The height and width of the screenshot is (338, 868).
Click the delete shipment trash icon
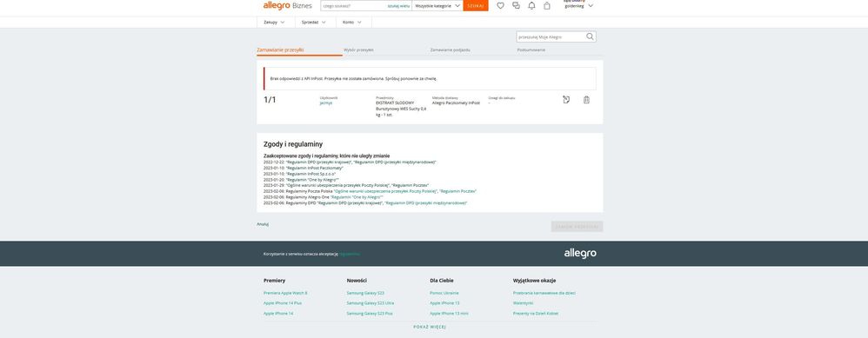tap(586, 100)
